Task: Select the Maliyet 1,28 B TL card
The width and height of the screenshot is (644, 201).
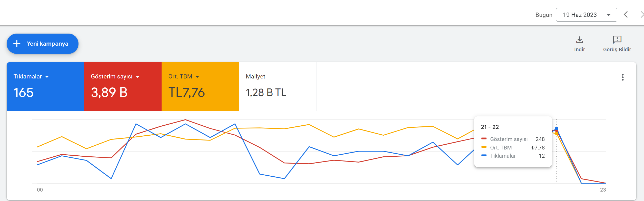Action: pos(278,86)
